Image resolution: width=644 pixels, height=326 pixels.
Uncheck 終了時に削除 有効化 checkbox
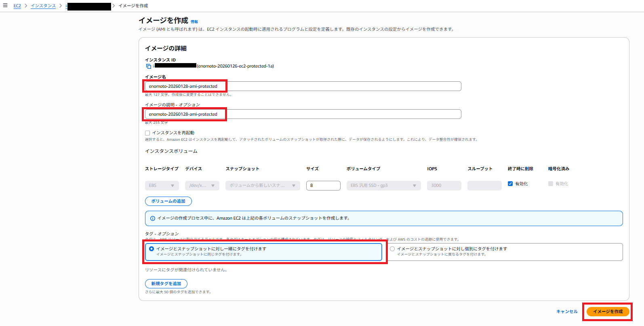pos(510,184)
